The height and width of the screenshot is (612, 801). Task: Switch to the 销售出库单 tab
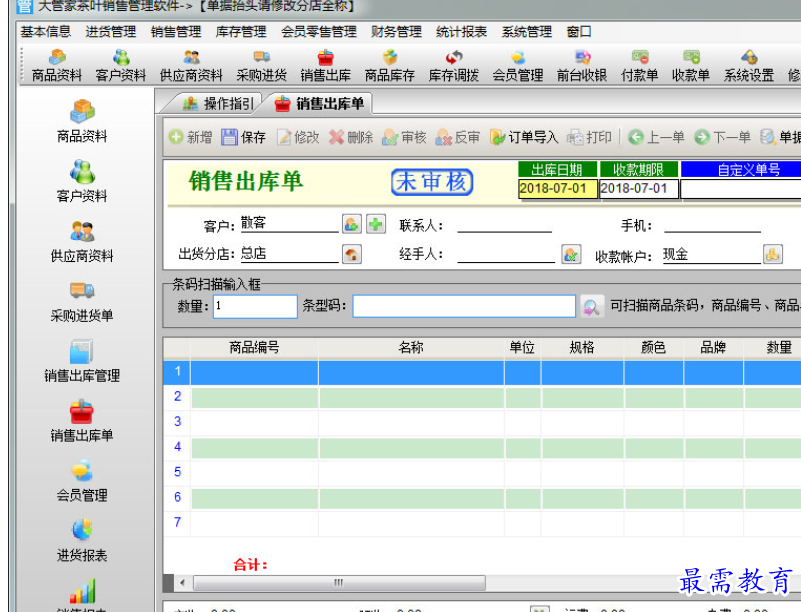coord(320,104)
